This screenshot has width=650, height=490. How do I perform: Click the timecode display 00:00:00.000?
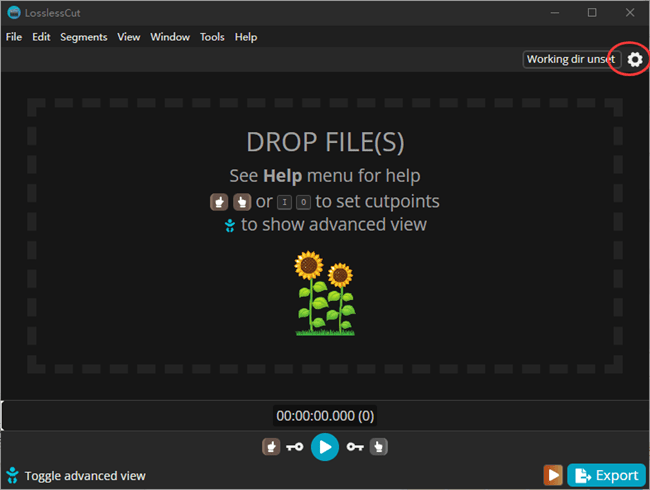pyautogui.click(x=324, y=416)
